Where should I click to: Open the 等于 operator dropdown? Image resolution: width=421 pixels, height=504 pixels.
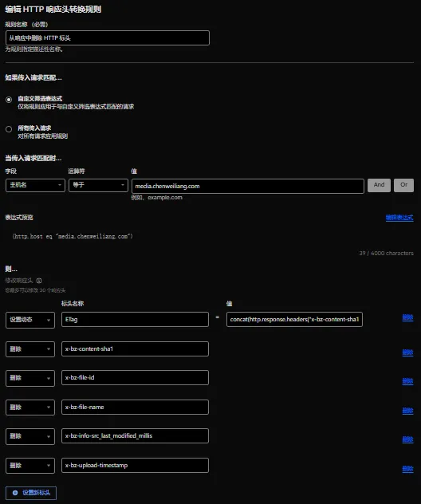pos(98,185)
